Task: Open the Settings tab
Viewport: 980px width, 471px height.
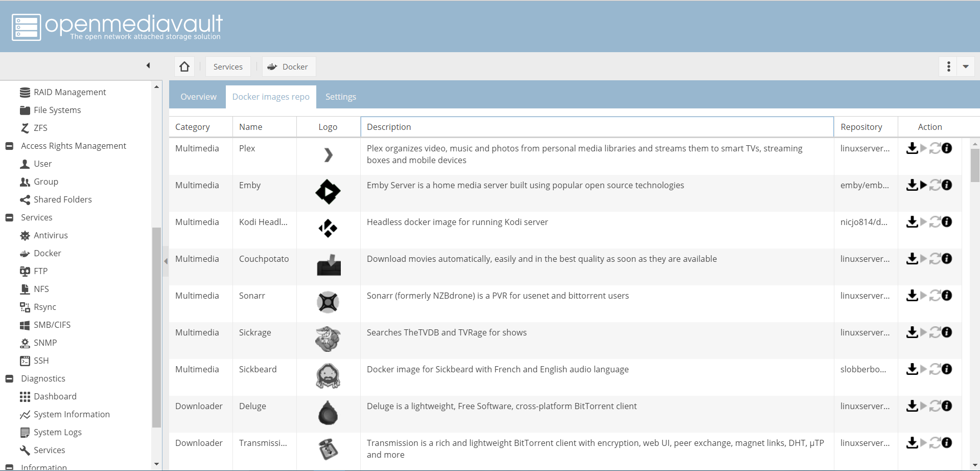Action: click(341, 97)
